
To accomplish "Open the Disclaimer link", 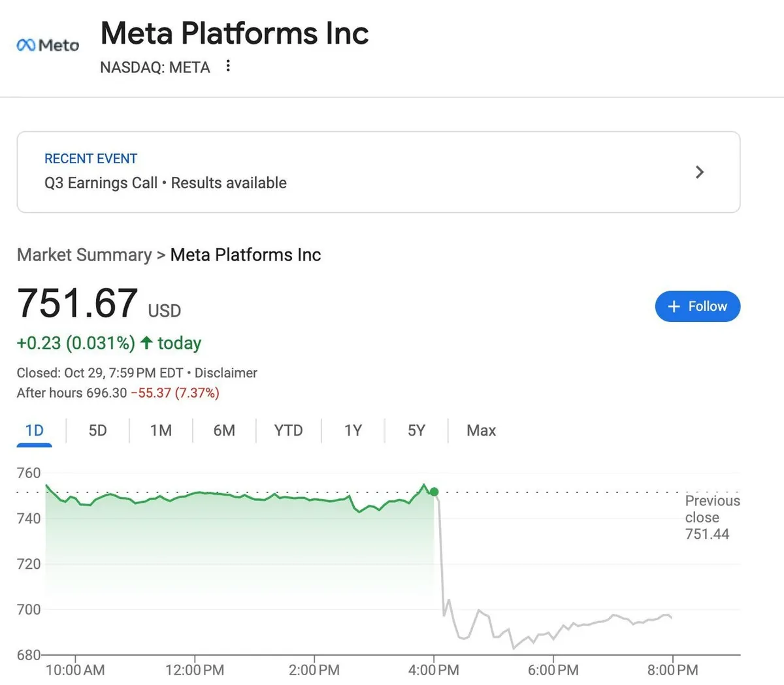I will coord(226,373).
